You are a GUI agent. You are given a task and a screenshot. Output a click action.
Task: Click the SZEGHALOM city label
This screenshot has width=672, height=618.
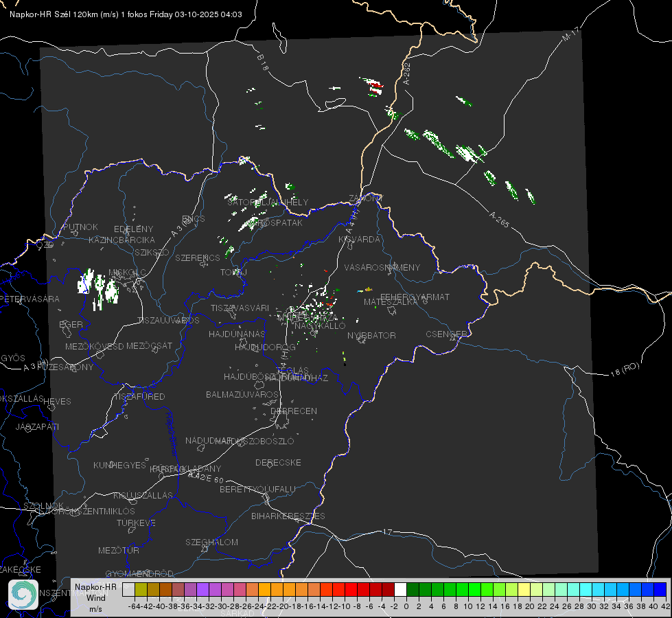[211, 542]
